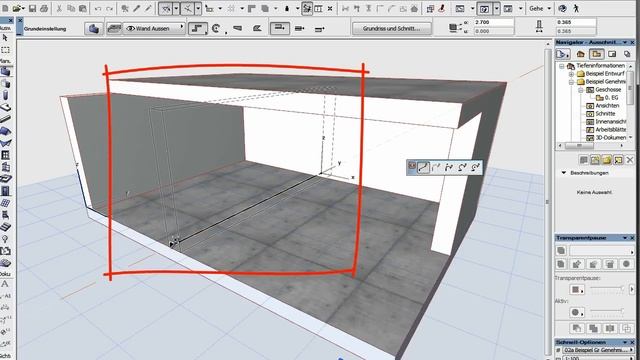Screen dimensions: 640x360
Task: Adjust the Transparentpause intensity slider
Action: pyautogui.click(x=607, y=289)
